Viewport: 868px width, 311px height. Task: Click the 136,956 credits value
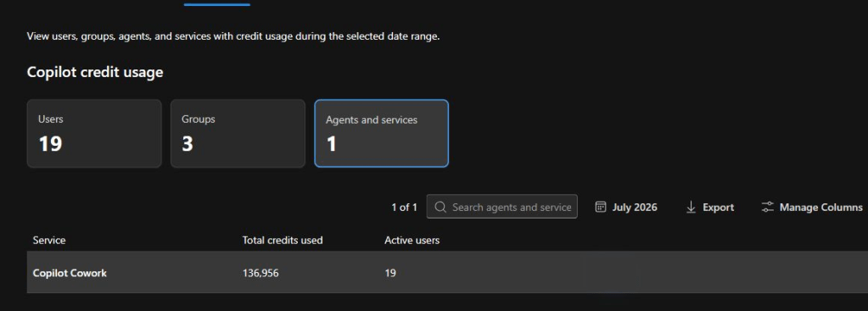[260, 273]
